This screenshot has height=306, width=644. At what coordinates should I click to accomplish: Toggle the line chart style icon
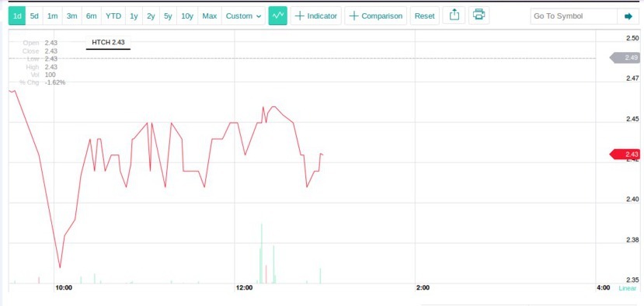[277, 16]
